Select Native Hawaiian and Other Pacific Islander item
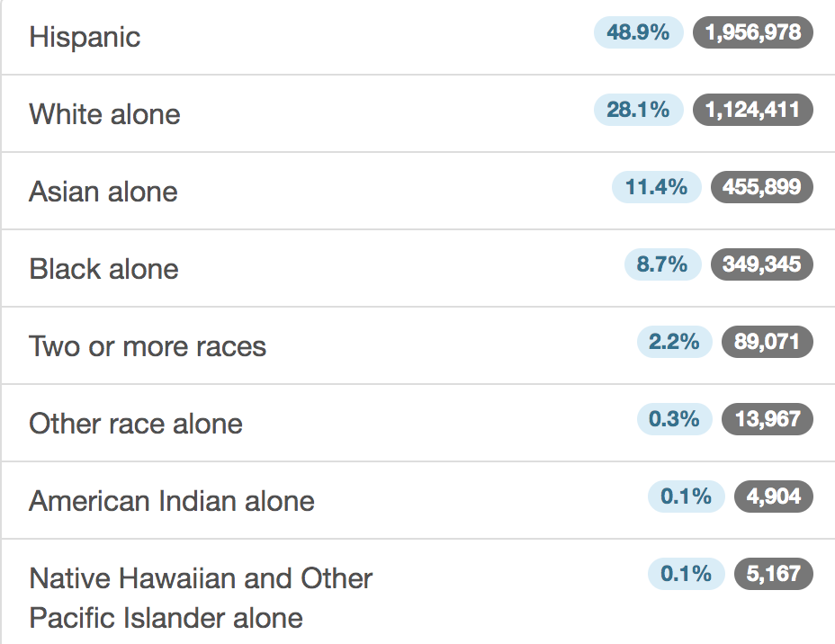Image resolution: width=835 pixels, height=644 pixels. [x=417, y=592]
